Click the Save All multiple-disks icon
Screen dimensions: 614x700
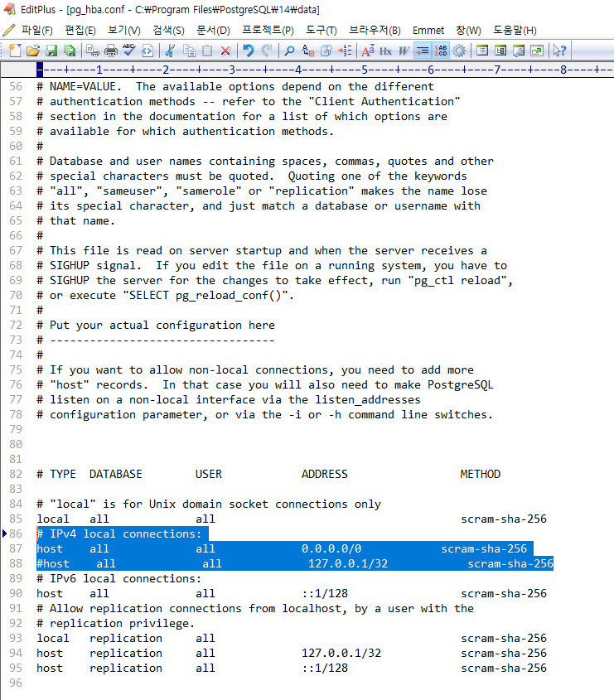[70, 51]
